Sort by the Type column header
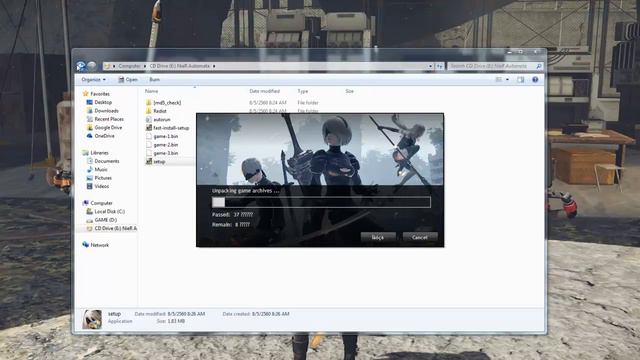 coord(303,91)
